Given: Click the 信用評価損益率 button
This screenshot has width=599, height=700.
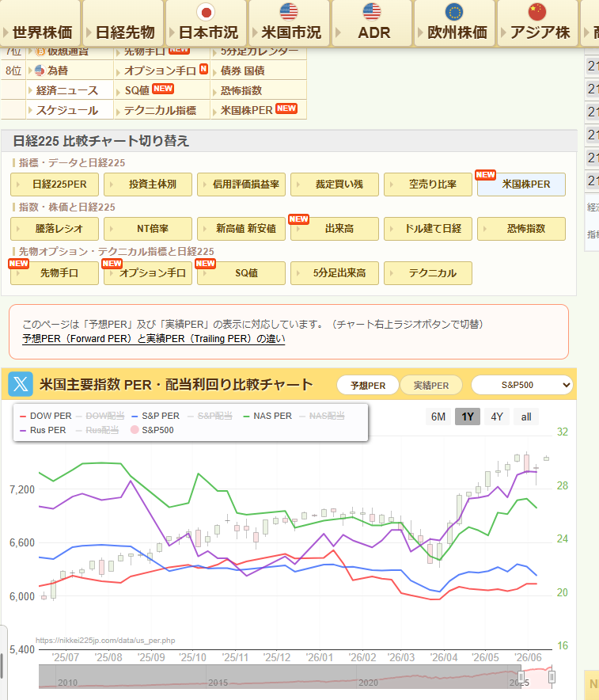Looking at the screenshot, I should (x=241, y=185).
